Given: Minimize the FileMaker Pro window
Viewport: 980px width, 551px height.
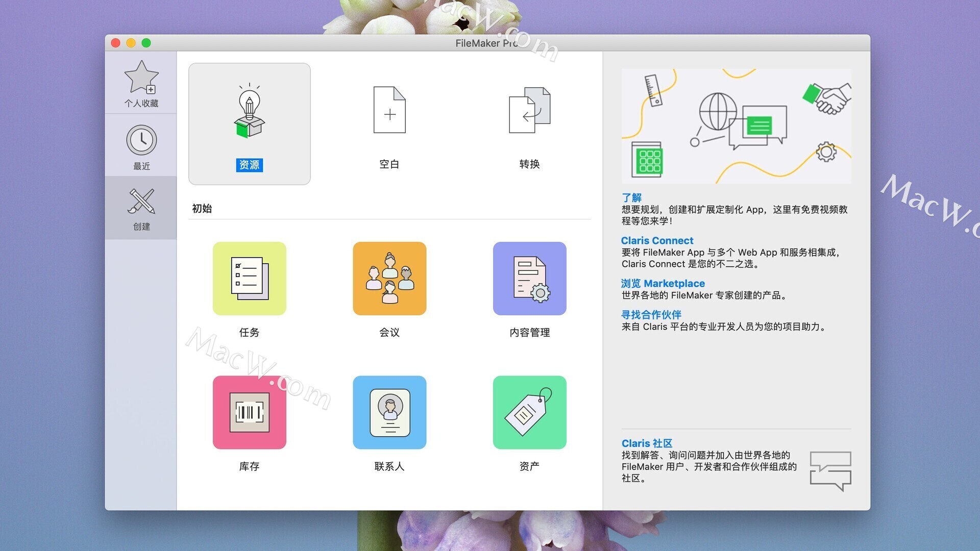Looking at the screenshot, I should tap(131, 43).
